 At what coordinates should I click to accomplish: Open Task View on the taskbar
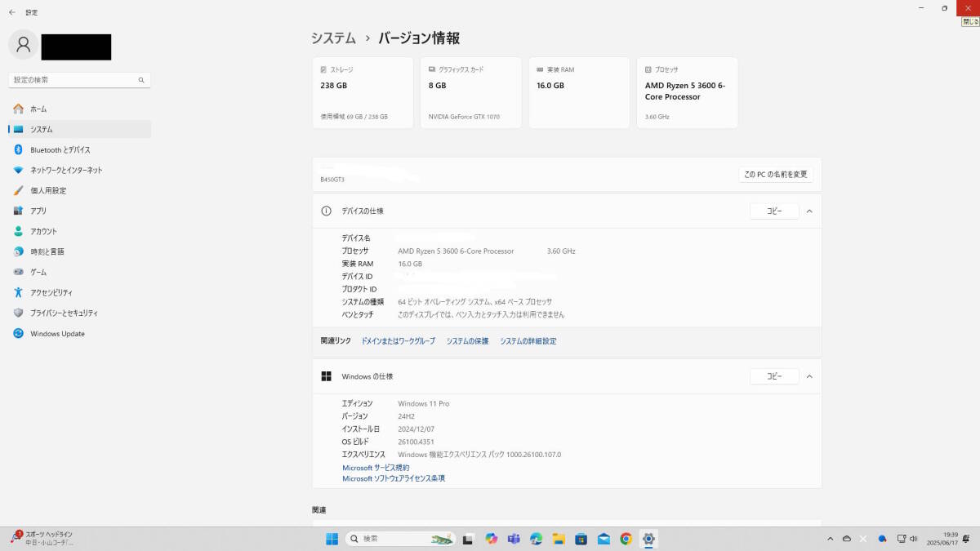pyautogui.click(x=469, y=539)
